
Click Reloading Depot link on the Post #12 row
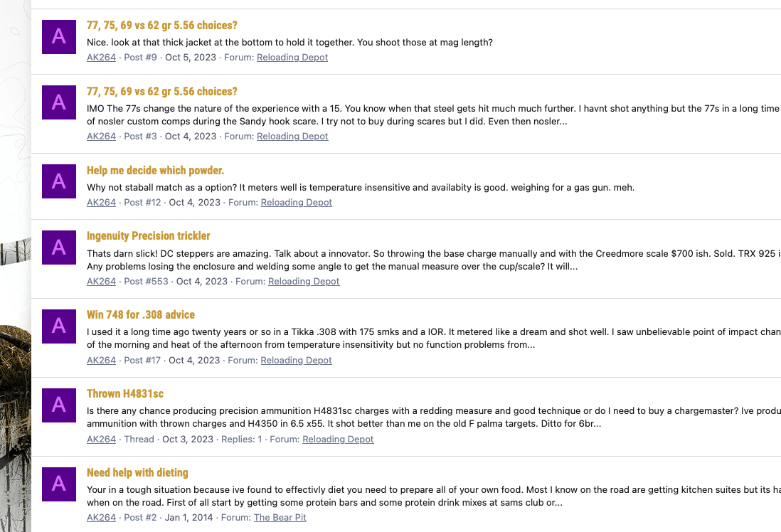click(x=296, y=202)
